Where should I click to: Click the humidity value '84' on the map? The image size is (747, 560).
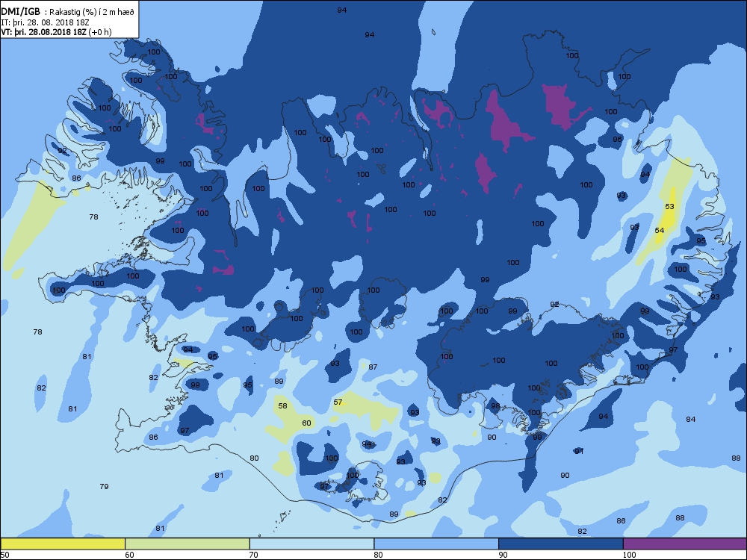pos(691,419)
